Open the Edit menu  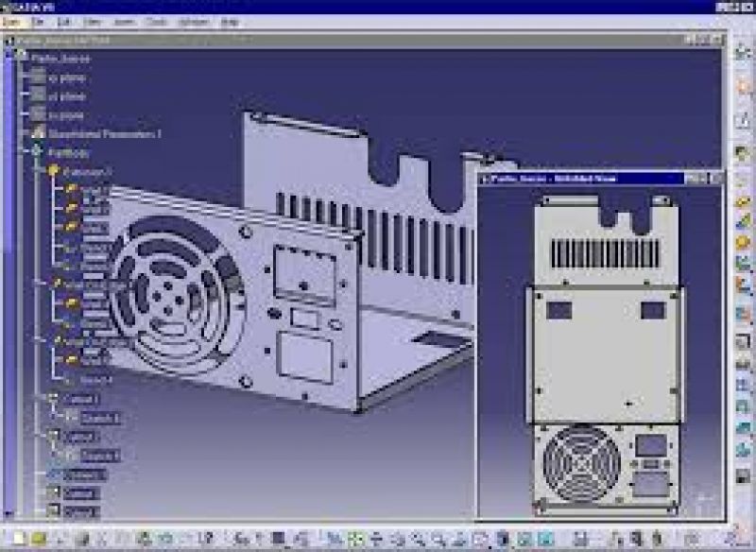click(x=64, y=22)
